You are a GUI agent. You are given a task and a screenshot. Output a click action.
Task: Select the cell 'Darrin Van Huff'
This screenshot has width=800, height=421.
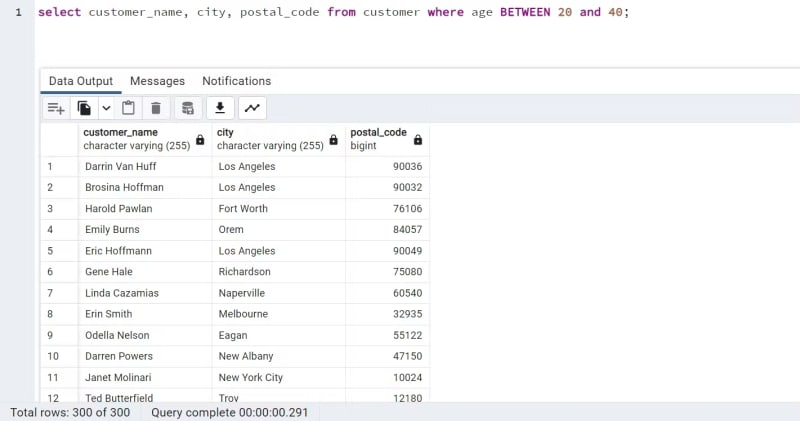pyautogui.click(x=145, y=166)
